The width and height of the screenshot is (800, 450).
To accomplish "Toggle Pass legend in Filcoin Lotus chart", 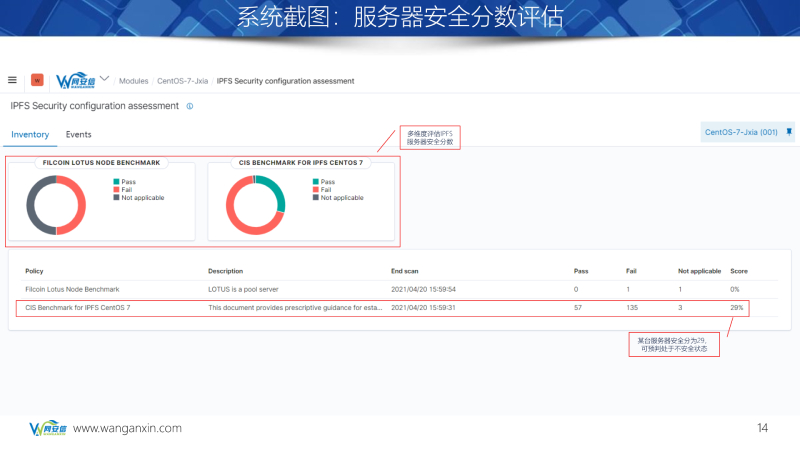I will point(129,182).
